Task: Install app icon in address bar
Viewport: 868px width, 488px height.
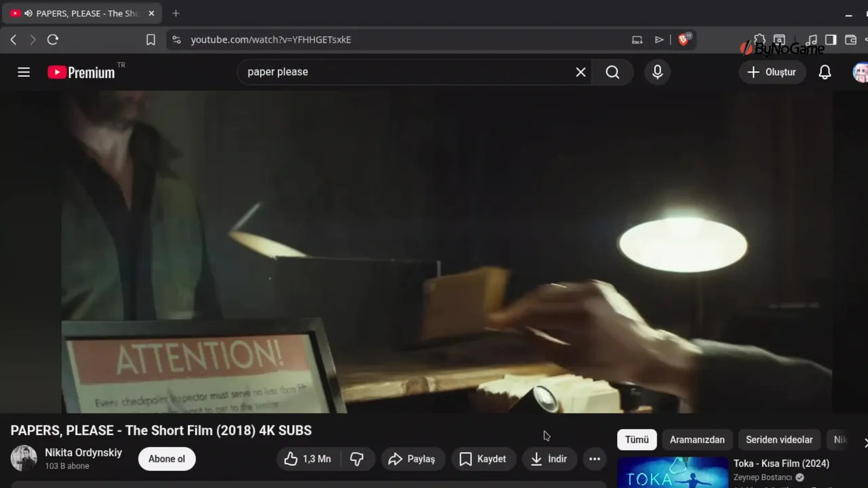Action: [637, 40]
